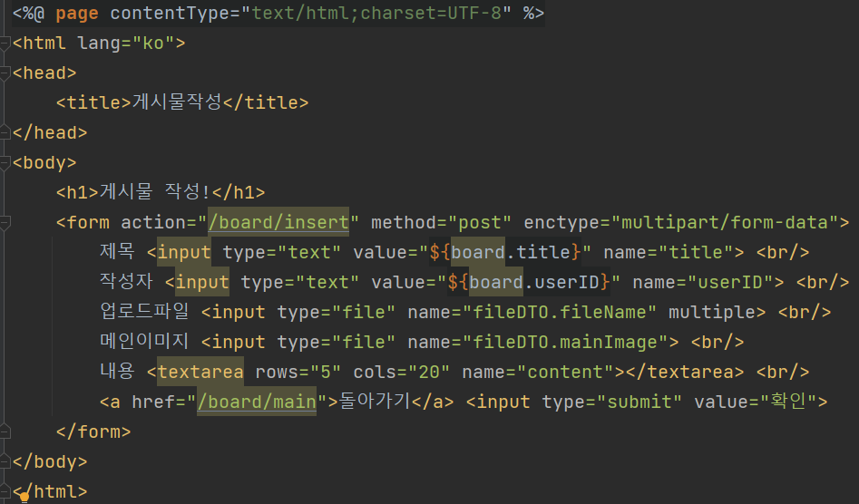859x504 pixels.
Task: Click the label text 업로드파일
Action: coord(144,312)
